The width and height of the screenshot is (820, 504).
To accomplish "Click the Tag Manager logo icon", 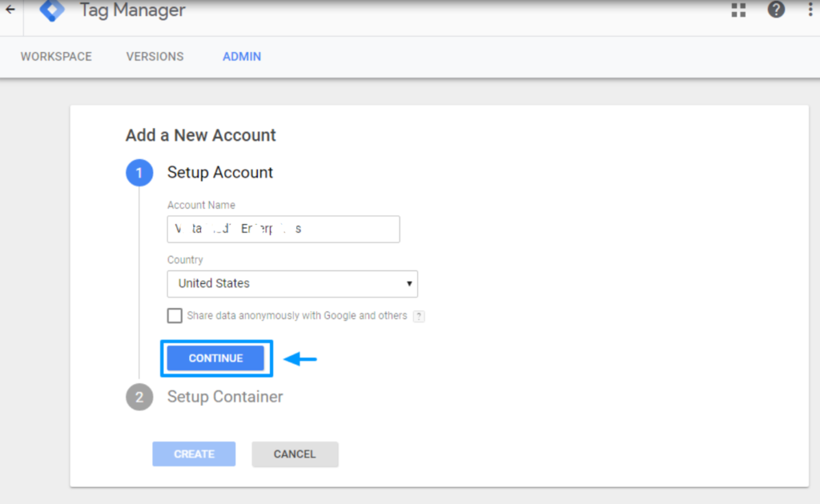I will point(52,10).
